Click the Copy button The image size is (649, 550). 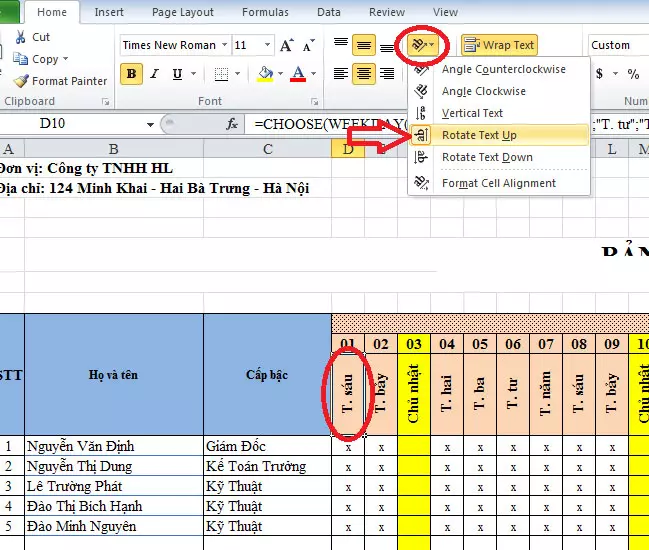[35, 59]
